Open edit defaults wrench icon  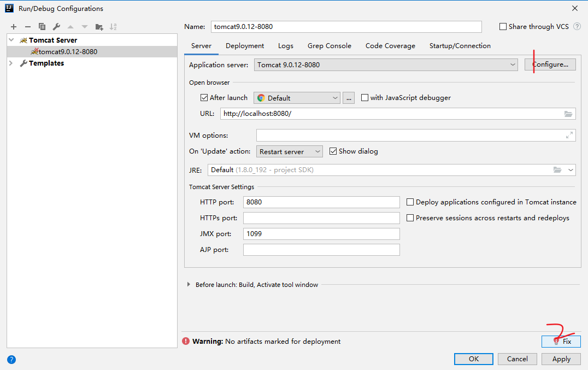click(x=56, y=27)
